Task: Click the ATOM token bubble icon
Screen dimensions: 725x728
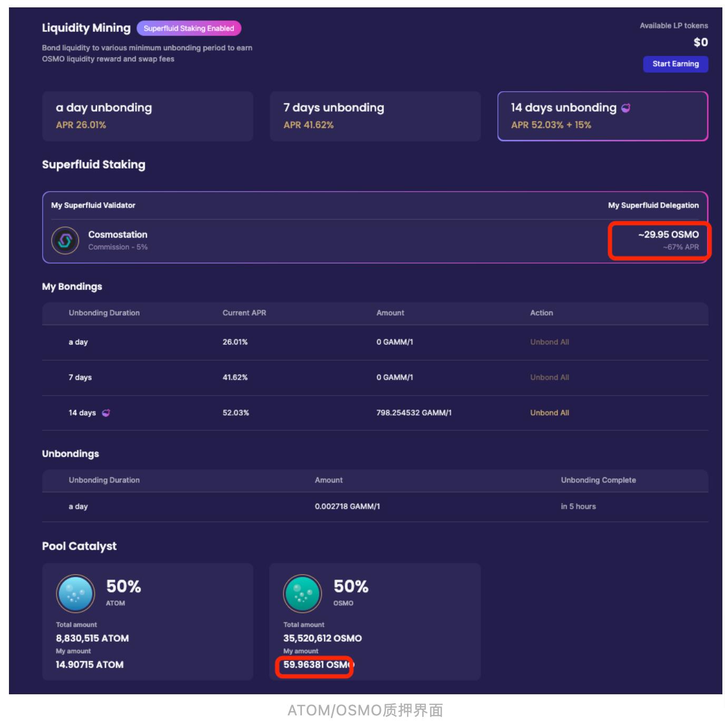Action: coord(75,593)
